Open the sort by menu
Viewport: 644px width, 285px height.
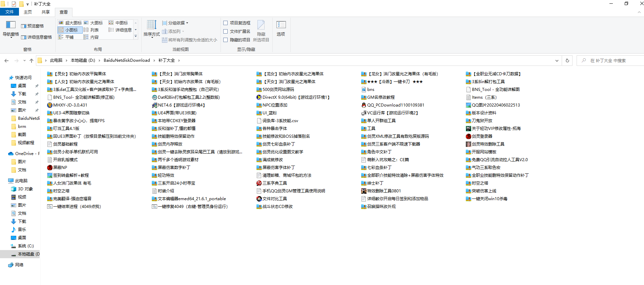click(x=151, y=29)
